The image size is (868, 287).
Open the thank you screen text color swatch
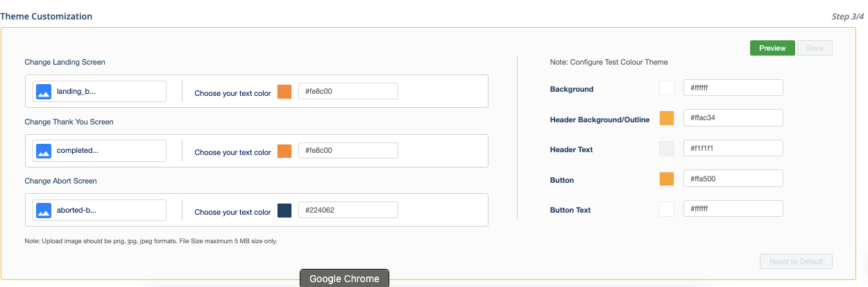(x=284, y=151)
